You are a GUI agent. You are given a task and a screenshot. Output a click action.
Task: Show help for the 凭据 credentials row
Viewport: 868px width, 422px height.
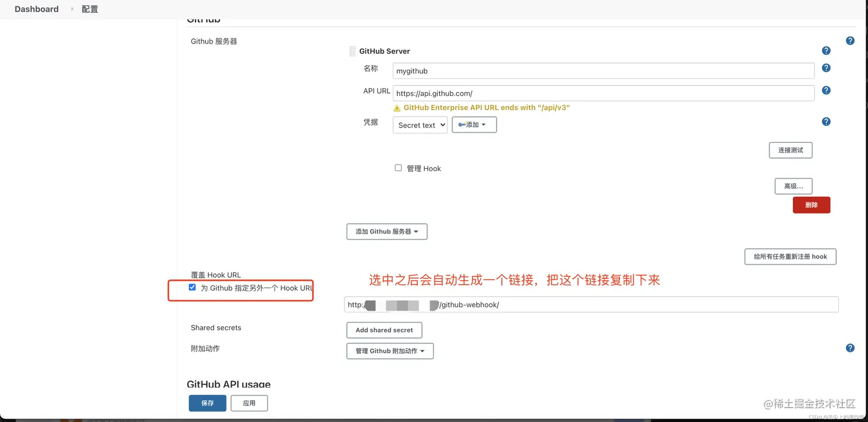[x=826, y=121]
